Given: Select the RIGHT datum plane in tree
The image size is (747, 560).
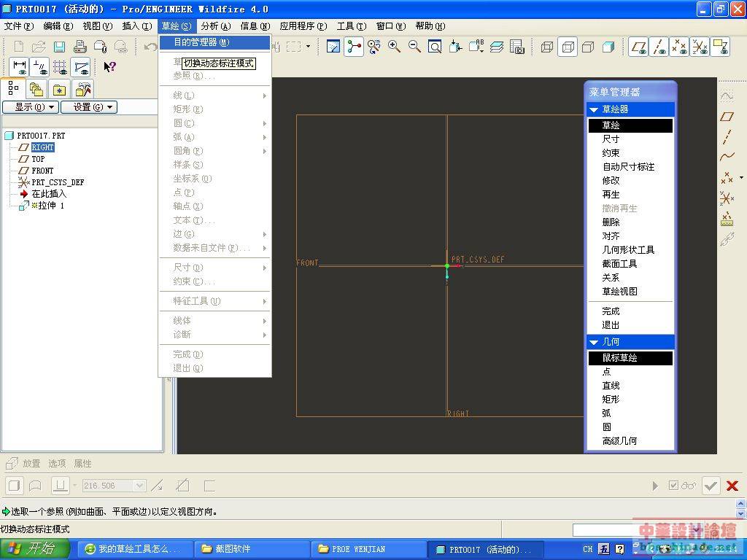Looking at the screenshot, I should click(42, 147).
